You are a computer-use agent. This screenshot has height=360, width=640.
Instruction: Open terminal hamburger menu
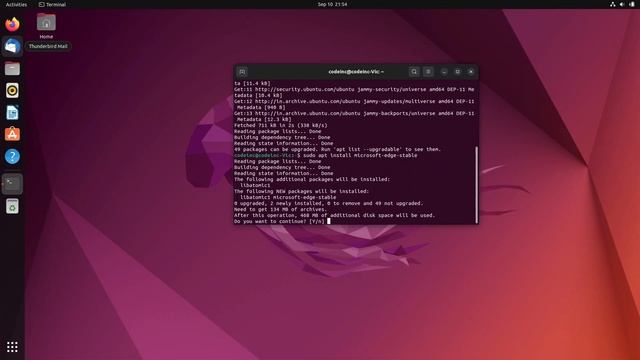tap(428, 72)
